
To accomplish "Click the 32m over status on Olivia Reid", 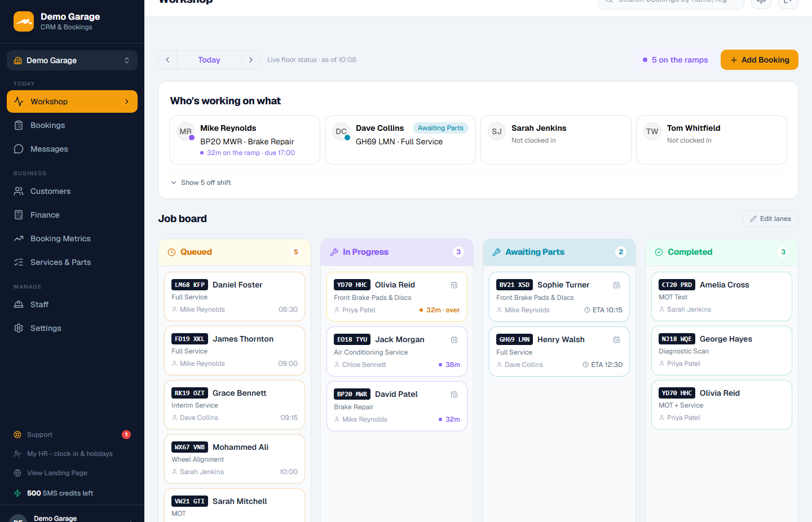I will tap(440, 310).
